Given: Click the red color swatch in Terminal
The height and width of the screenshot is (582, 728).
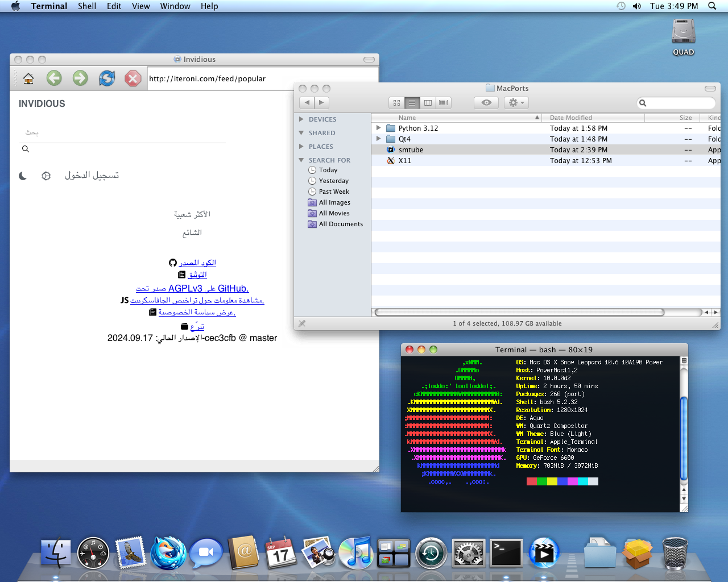Looking at the screenshot, I should pos(532,481).
